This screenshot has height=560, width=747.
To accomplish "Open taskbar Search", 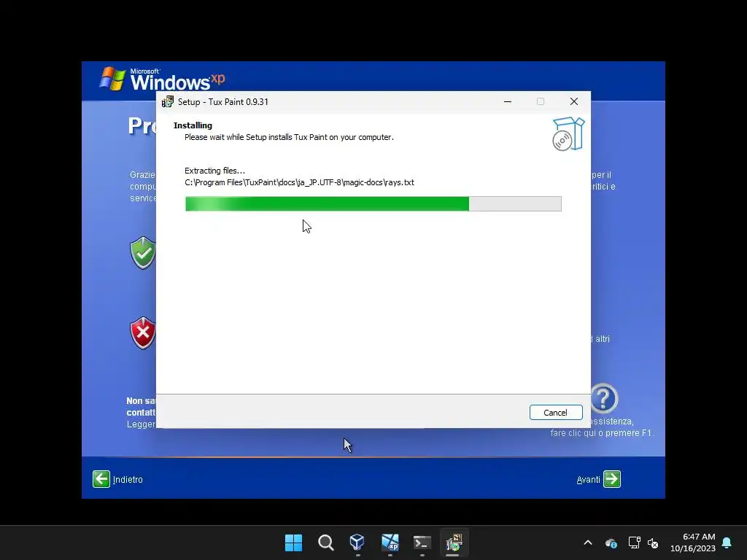I will (x=326, y=542).
